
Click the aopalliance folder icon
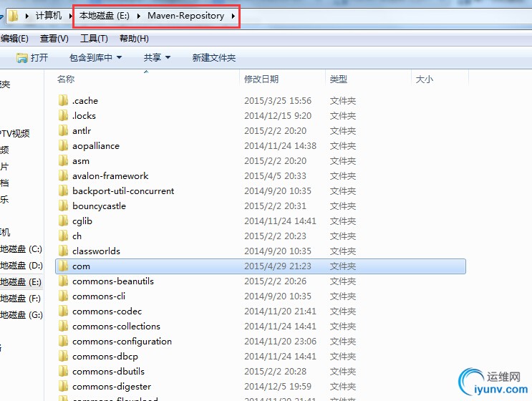pos(63,145)
